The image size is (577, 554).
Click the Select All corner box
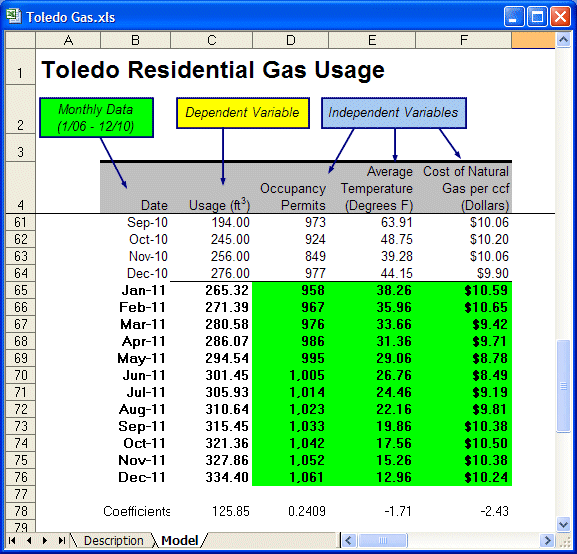pos(21,40)
